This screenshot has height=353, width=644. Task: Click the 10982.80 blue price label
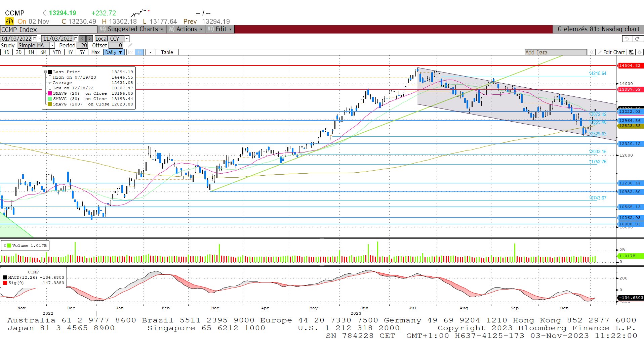tap(630, 192)
